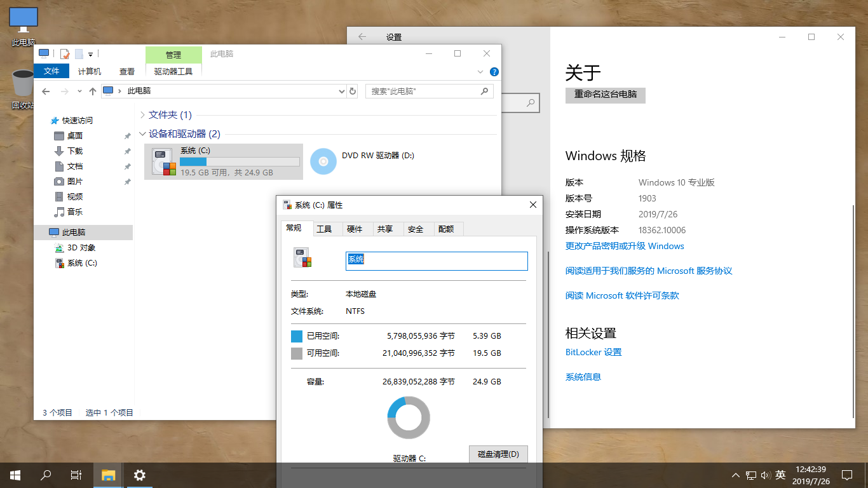Open the BitLocker 设置 link
The height and width of the screenshot is (488, 868).
[x=593, y=352]
